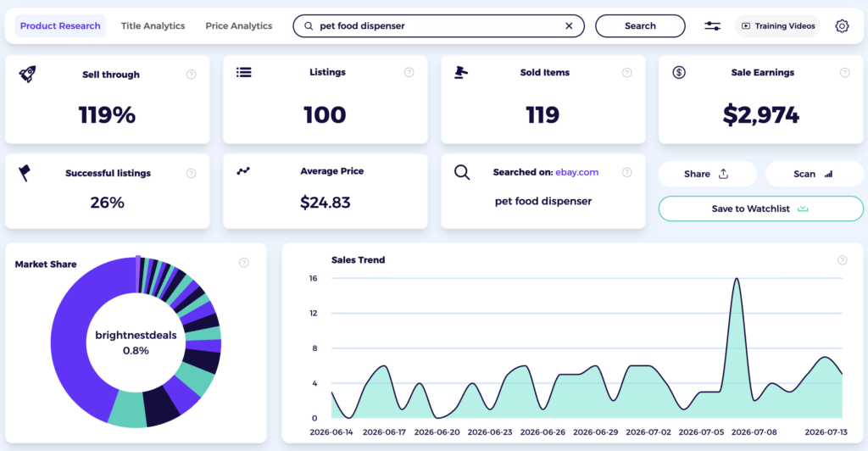Viewport: 868px width, 451px height.
Task: Click the dark navy segment at donut bottom
Action: (161, 406)
